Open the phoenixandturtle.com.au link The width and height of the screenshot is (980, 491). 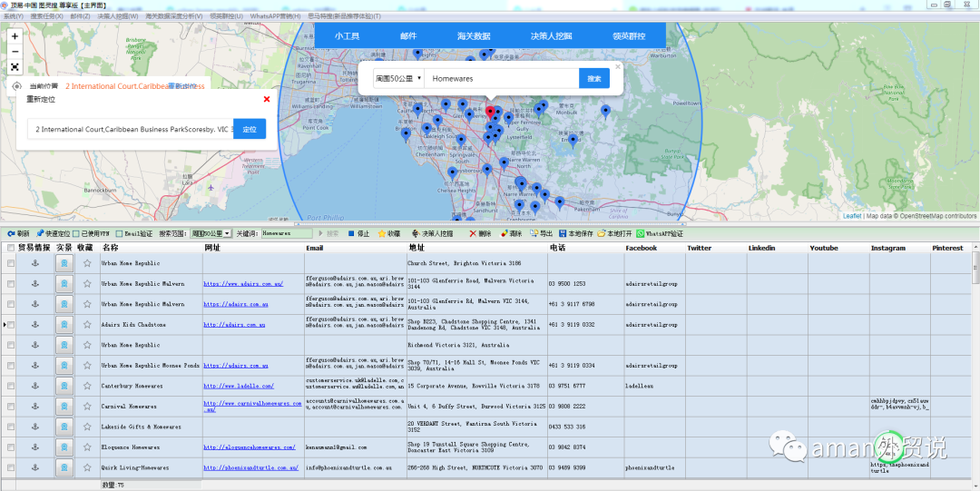(251, 467)
